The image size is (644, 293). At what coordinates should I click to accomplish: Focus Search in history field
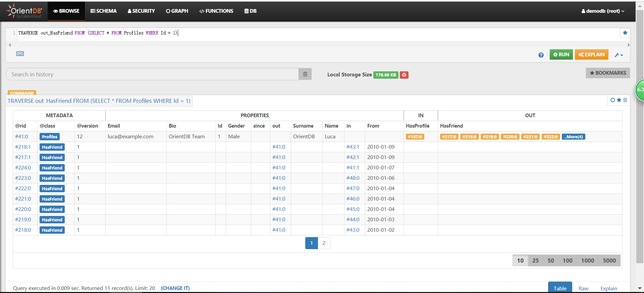click(152, 74)
